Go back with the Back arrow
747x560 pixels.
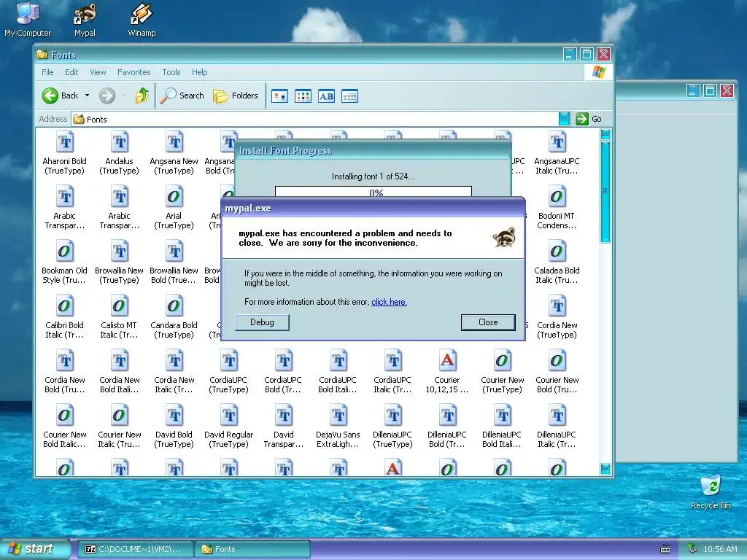[61, 96]
